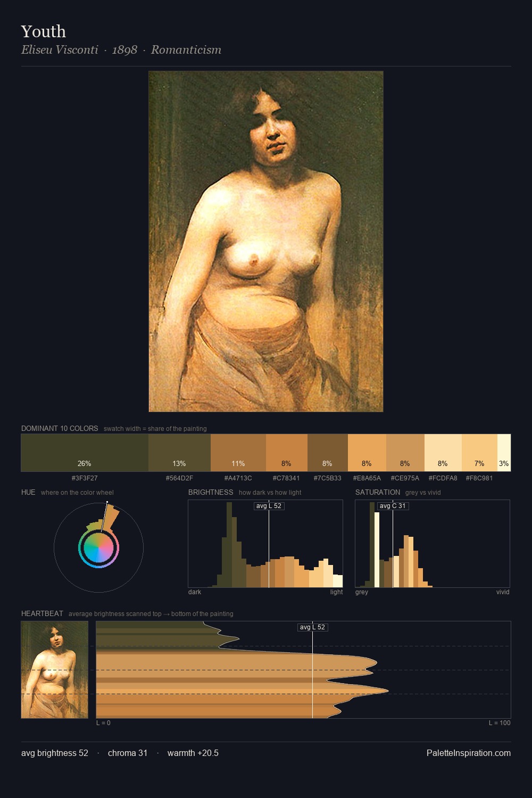
Task: Click the "HUE" section heading
Action: (x=28, y=492)
